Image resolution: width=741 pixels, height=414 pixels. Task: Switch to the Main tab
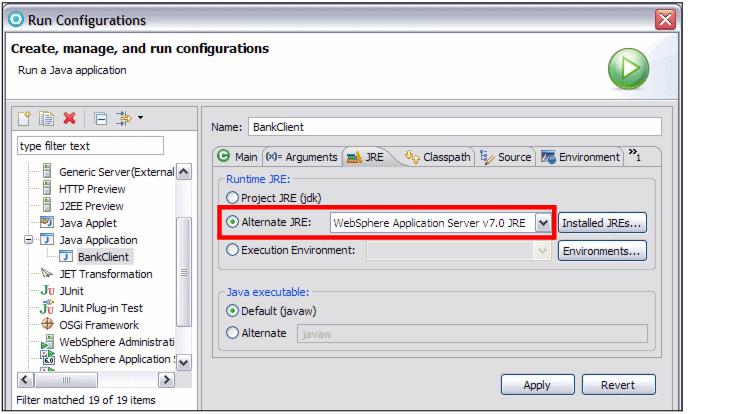(x=238, y=156)
